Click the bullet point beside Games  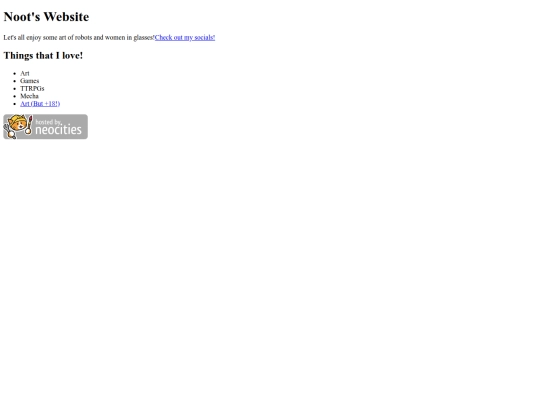coord(14,81)
